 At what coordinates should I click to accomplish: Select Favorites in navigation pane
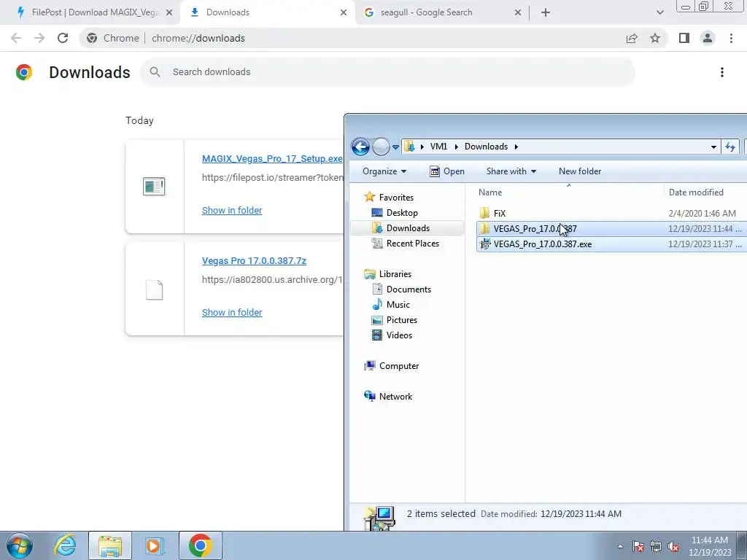[396, 197]
